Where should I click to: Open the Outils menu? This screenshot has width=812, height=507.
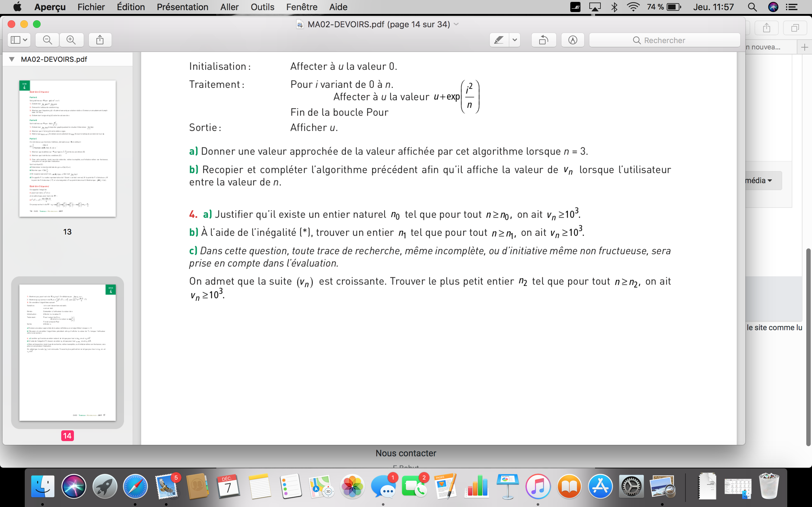262,7
